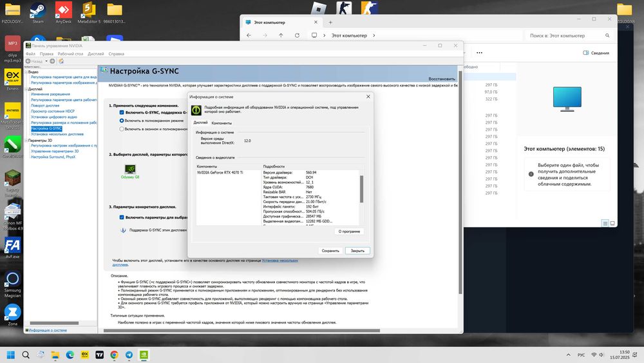Open 'Настройка Surround, PhysX' tree item
The image size is (644, 363).
53,157
